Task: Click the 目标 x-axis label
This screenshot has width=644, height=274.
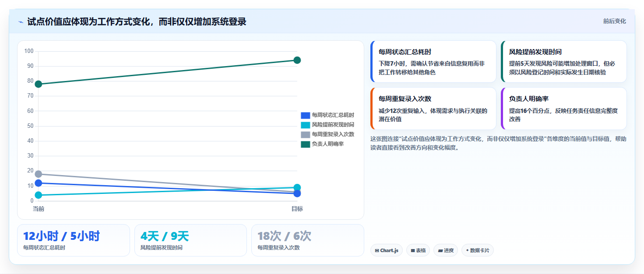Action: click(x=297, y=209)
